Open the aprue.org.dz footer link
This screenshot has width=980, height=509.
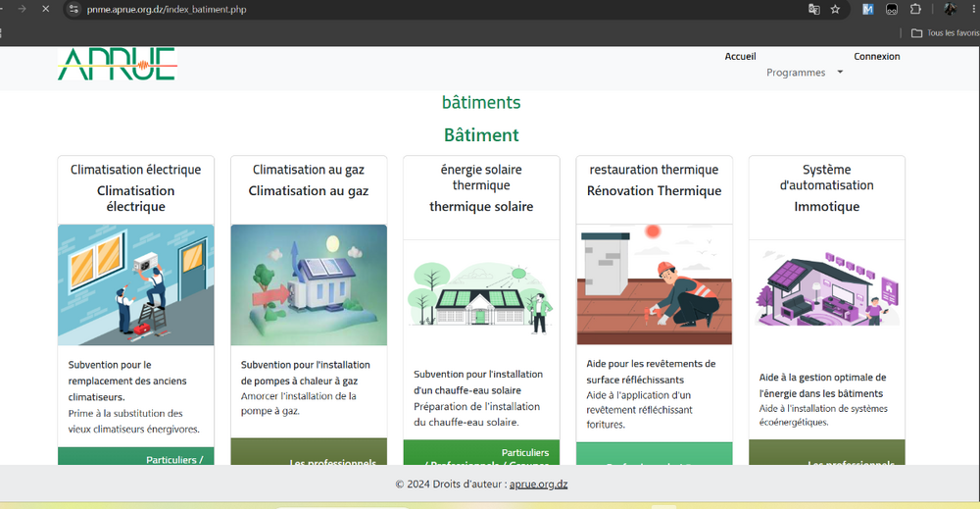tap(538, 484)
